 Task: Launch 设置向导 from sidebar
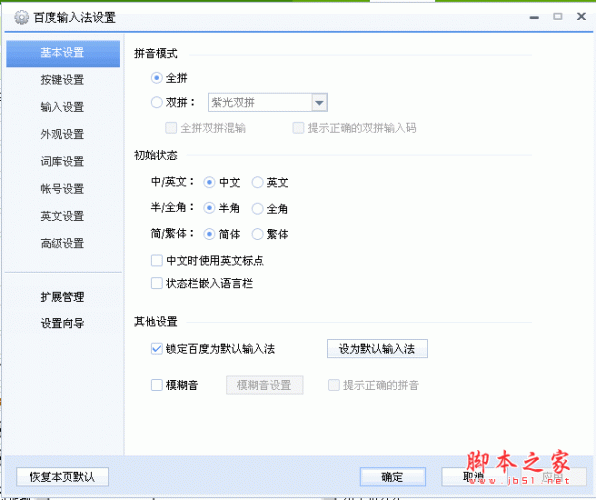[x=63, y=324]
